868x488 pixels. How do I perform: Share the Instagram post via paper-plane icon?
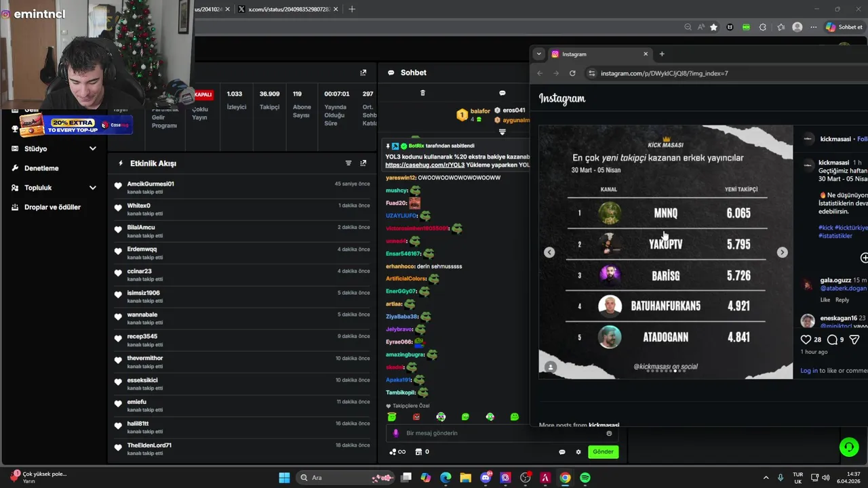click(854, 340)
